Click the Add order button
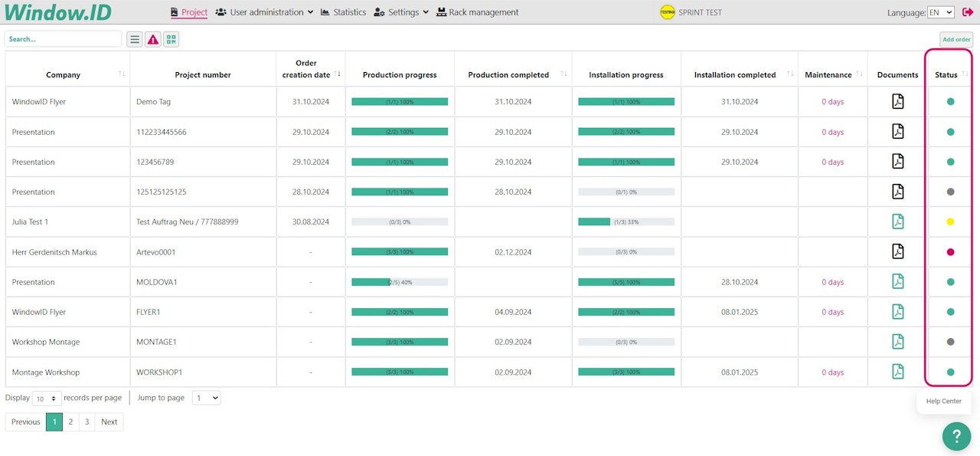 coord(956,40)
